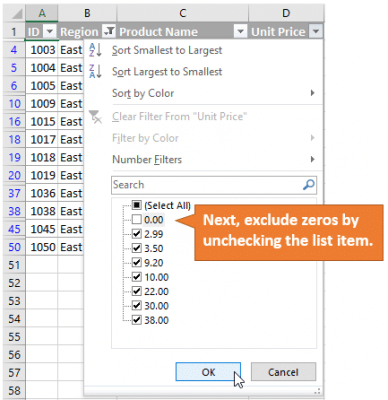Uncheck the 2.99 checkbox
The height and width of the screenshot is (400, 388).
click(137, 234)
